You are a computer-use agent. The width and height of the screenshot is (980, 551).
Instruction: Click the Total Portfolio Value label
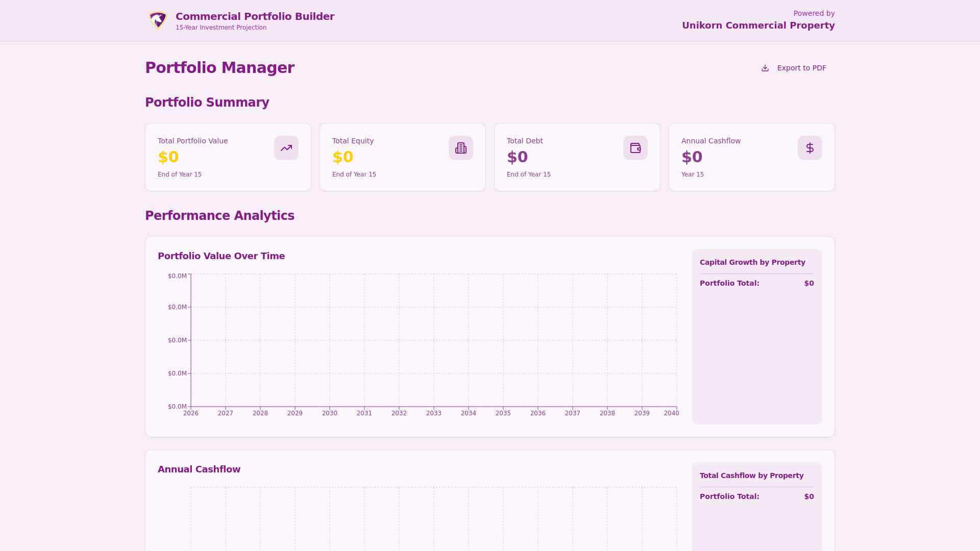192,141
